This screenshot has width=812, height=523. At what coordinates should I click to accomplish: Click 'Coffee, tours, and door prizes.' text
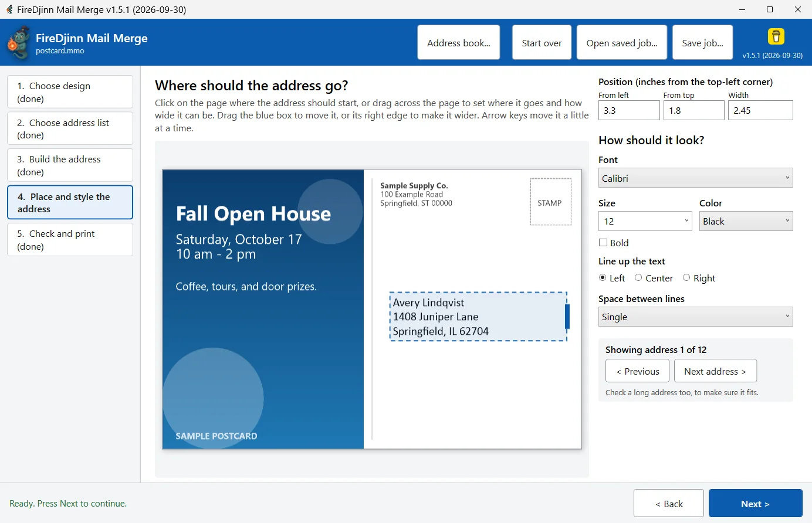[246, 287]
